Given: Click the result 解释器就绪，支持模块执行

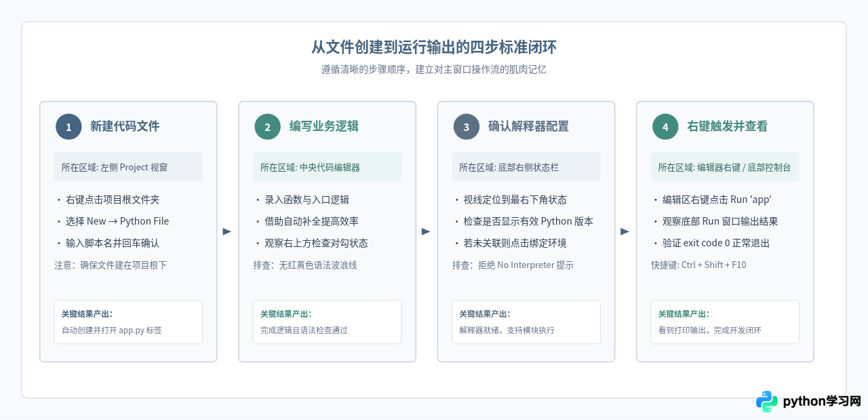Looking at the screenshot, I should pyautogui.click(x=507, y=330).
